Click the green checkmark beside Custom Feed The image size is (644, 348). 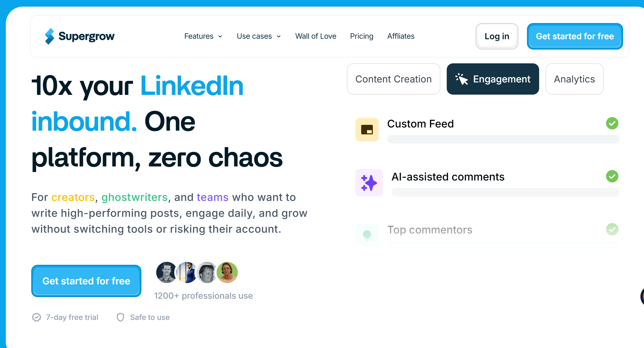pyautogui.click(x=612, y=123)
